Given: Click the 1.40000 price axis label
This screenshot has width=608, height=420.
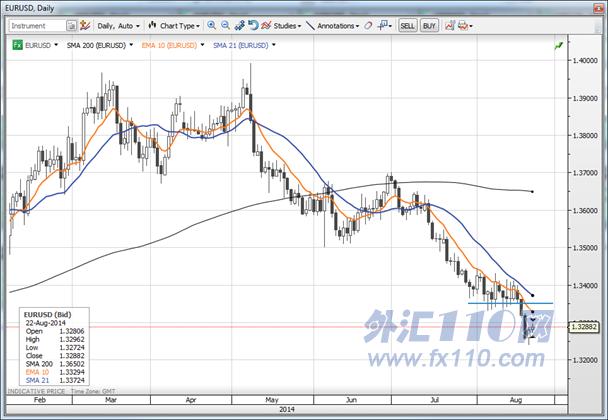Looking at the screenshot, I should 585,60.
